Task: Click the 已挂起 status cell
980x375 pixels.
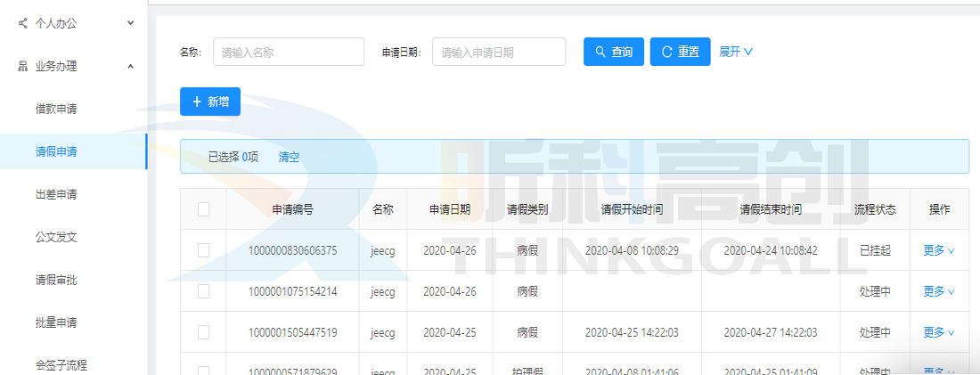Action: (875, 250)
